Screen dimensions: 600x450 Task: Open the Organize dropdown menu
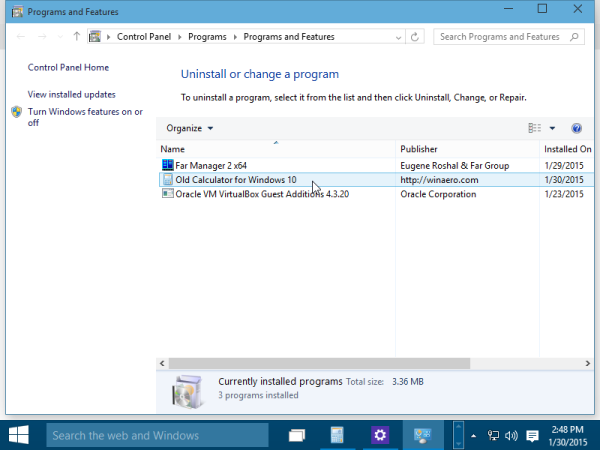189,128
